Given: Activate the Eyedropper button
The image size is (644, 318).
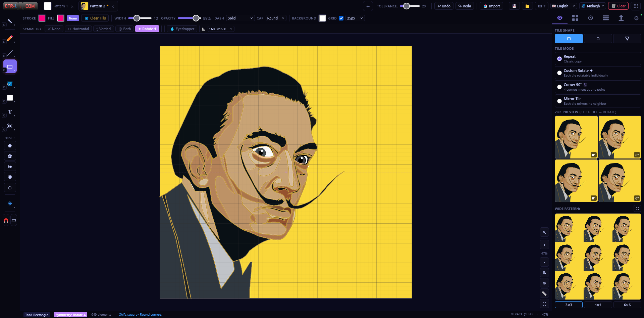Looking at the screenshot, I should 182,29.
